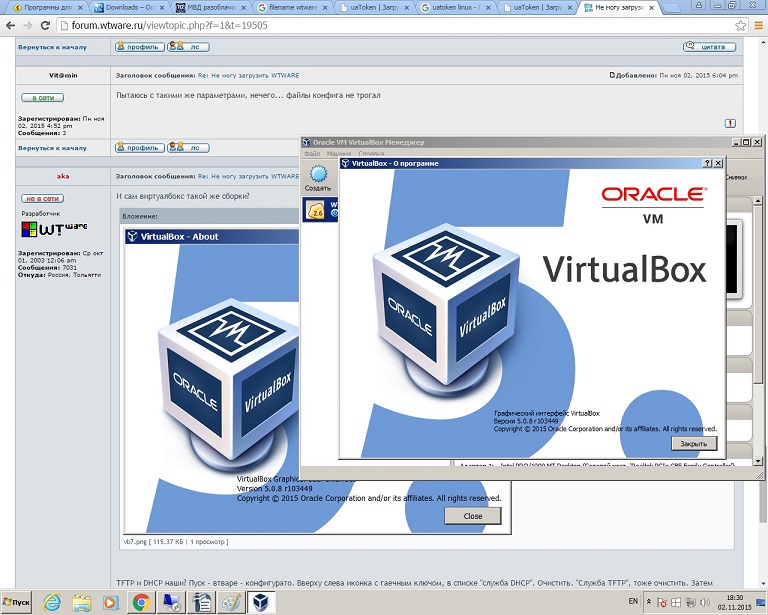Switch to the uatoken linux Google tab
768x615 pixels.
click(x=457, y=7)
